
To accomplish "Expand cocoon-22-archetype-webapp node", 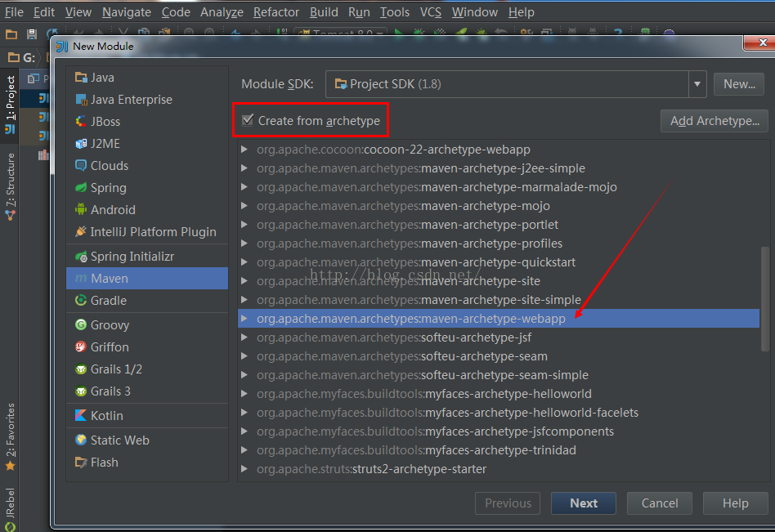I will [244, 150].
